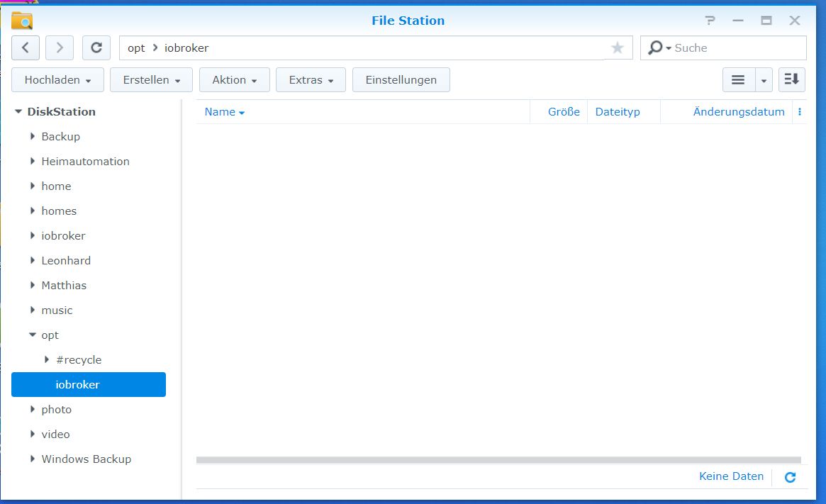This screenshot has height=504, width=826.
Task: Open sort order options icon
Action: pyautogui.click(x=792, y=80)
